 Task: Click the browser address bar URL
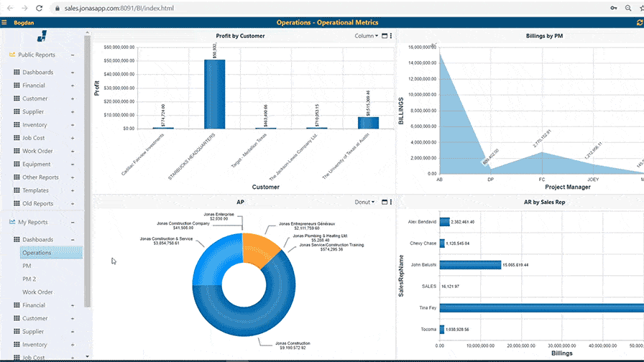pyautogui.click(x=119, y=8)
